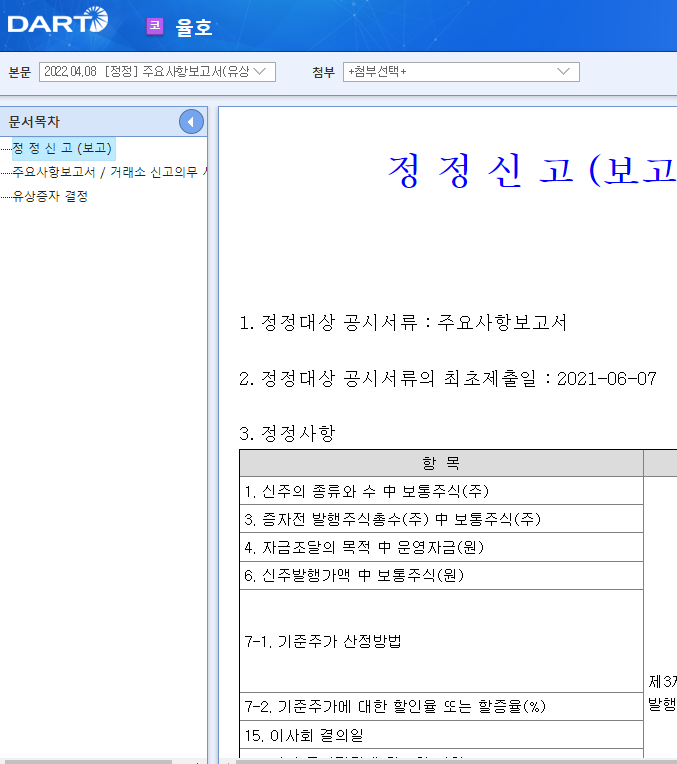Screen dimensions: 677x764
Task: Click the row 7-1. 기준주가 산정방법
Action: (442, 641)
